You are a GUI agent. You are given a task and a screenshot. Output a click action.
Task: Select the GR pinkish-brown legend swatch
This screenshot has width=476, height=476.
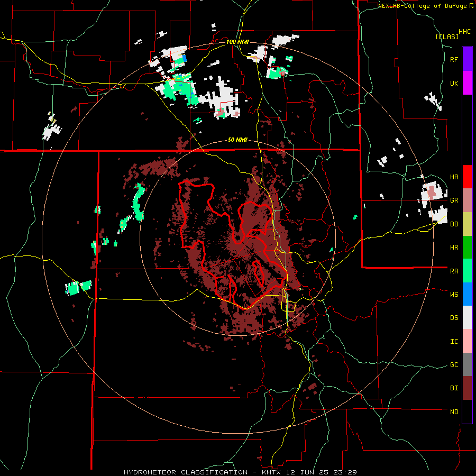click(x=467, y=200)
